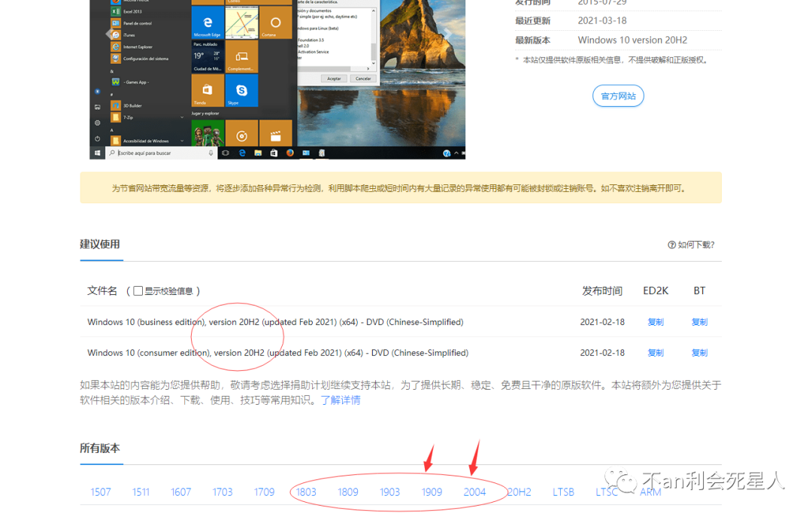Screen dimensions: 812x517
Task: Open version 1709 link
Action: pyautogui.click(x=264, y=492)
